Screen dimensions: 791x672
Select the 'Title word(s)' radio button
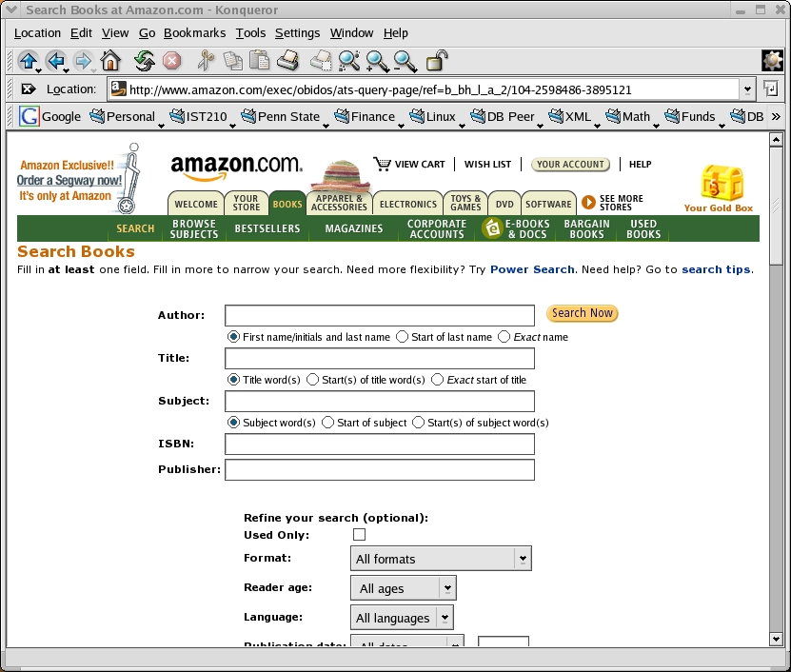tap(233, 380)
